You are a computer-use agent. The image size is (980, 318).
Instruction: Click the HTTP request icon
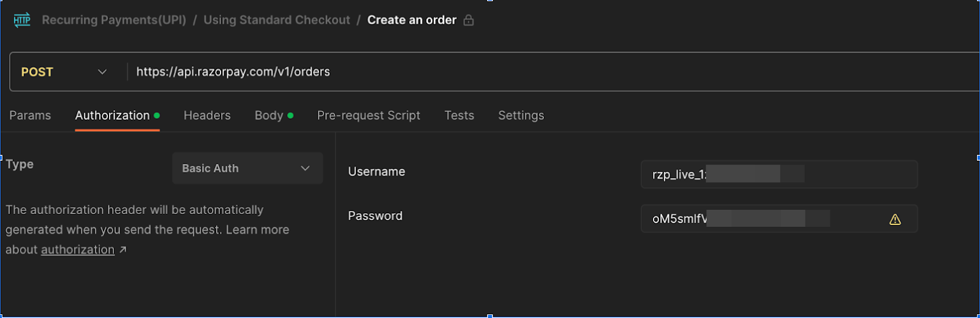[x=22, y=20]
